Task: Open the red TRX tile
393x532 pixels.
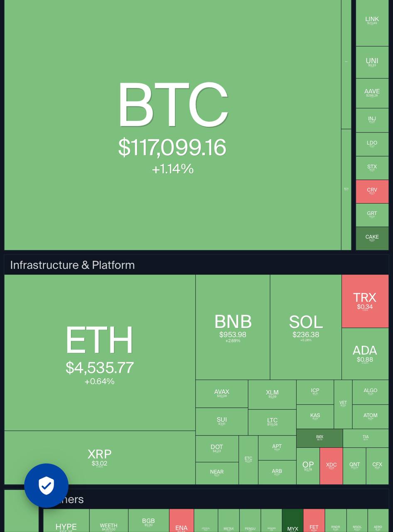Action: point(365,301)
